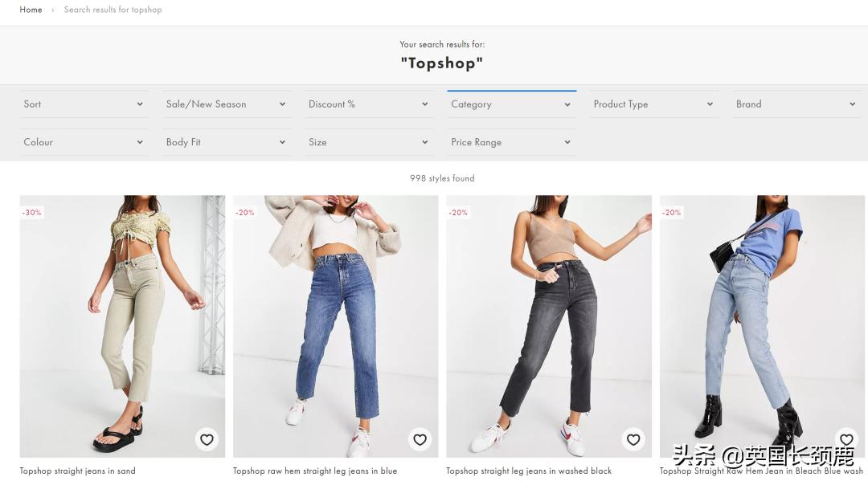The image size is (868, 481).
Task: Click '998 styles found' text
Action: [x=442, y=178]
